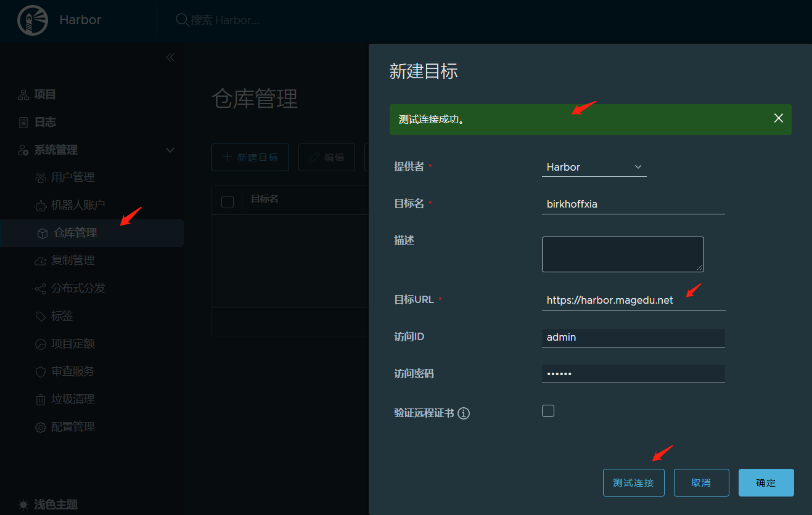Screen dimensions: 812x515
Task: Confirm with the 确定 button
Action: pos(766,483)
